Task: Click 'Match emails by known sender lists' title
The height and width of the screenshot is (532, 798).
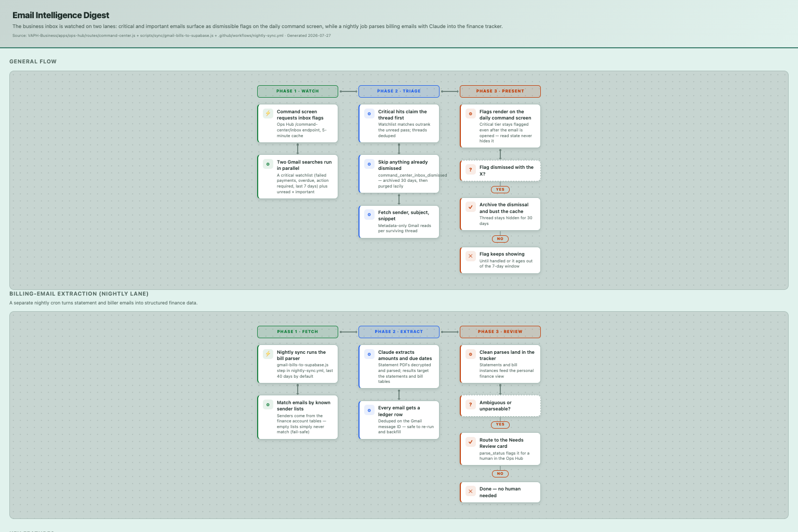Action: point(303,406)
